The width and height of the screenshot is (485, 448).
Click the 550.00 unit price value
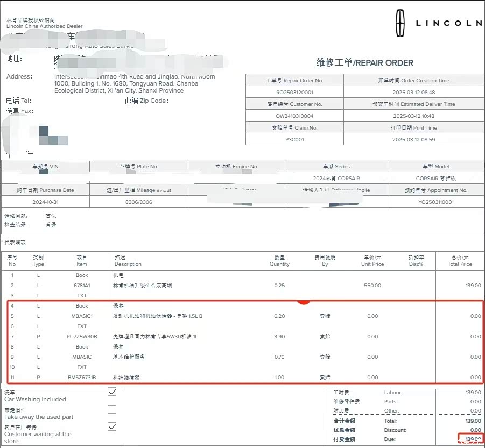pos(372,286)
